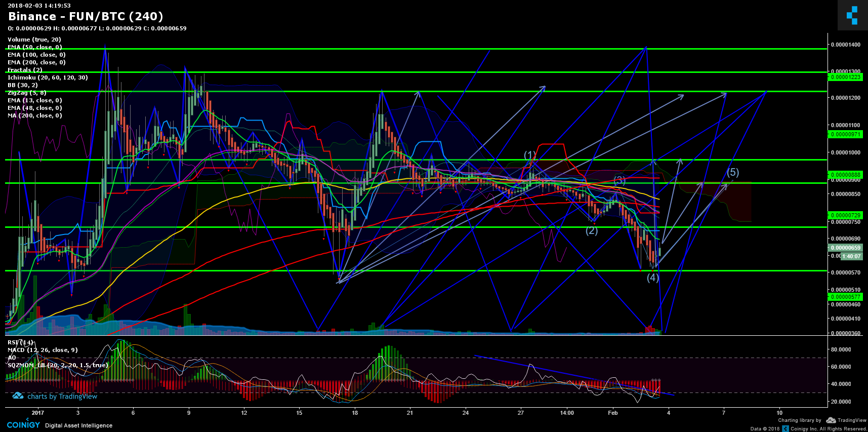Click the green price label 0.00001223
This screenshot has width=868, height=432.
click(845, 77)
